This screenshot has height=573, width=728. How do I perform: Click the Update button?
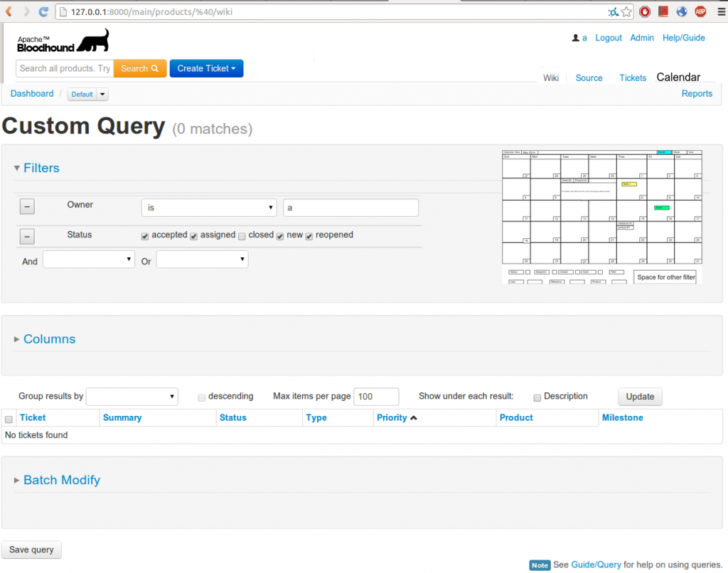(640, 397)
